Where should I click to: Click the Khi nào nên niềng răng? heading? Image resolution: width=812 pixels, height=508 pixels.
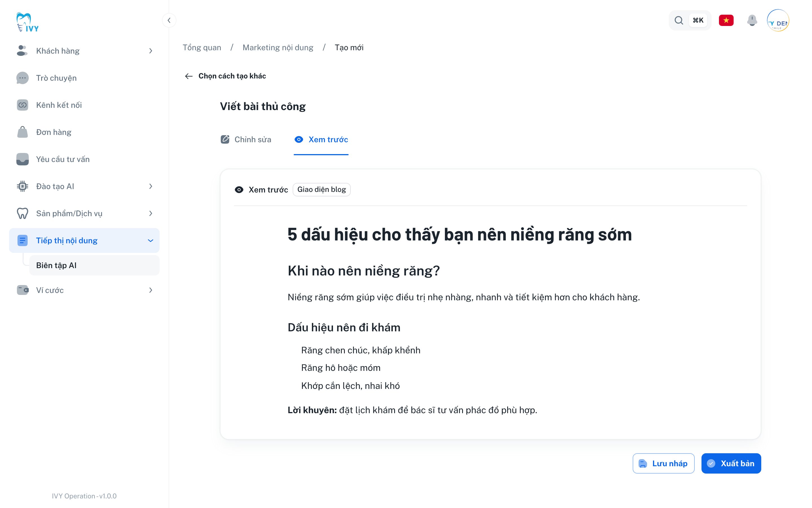(364, 271)
